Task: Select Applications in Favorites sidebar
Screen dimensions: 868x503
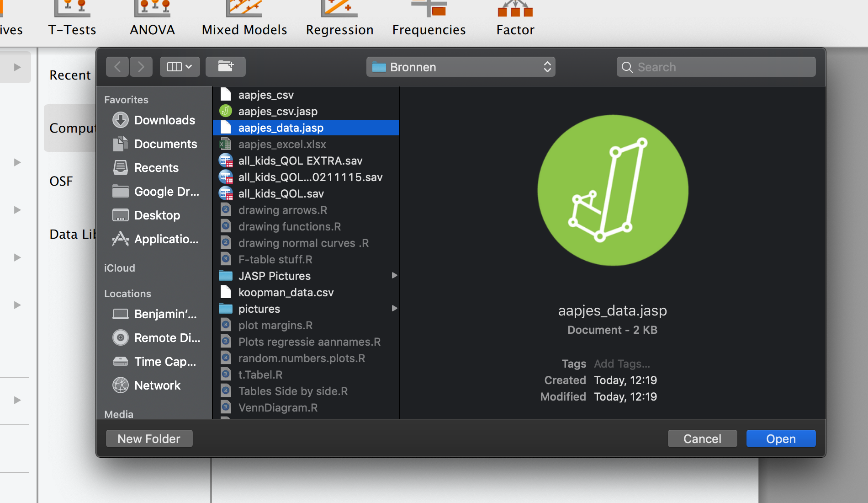Action: pos(154,239)
